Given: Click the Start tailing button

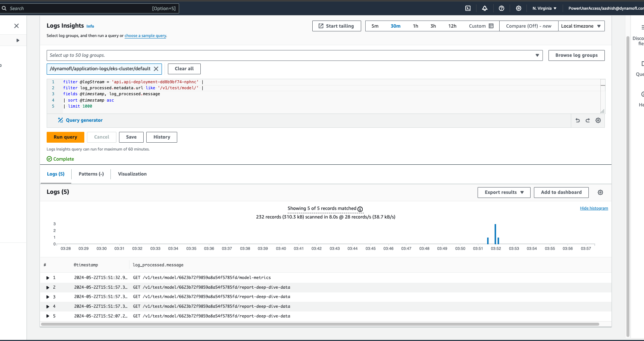Looking at the screenshot, I should click(x=337, y=26).
